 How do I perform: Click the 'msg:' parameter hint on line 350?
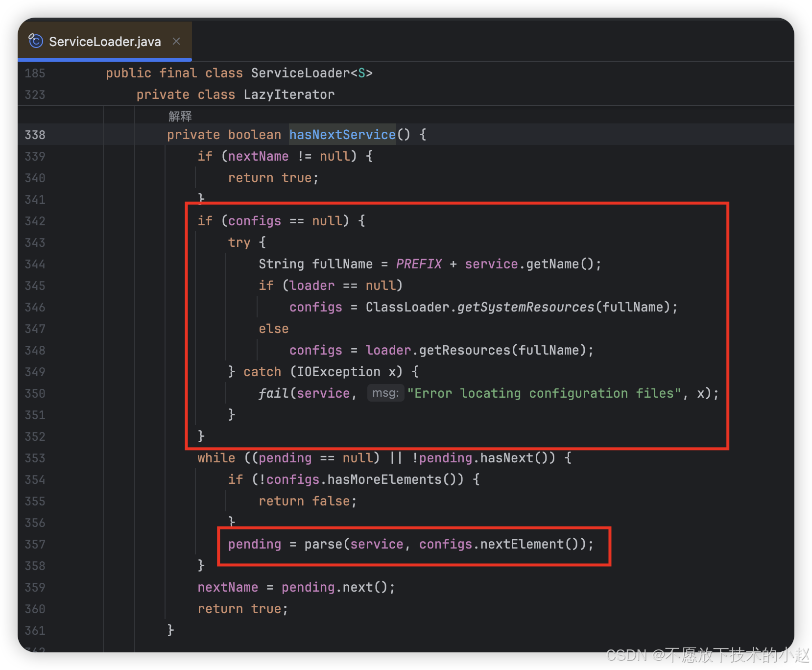(x=385, y=393)
